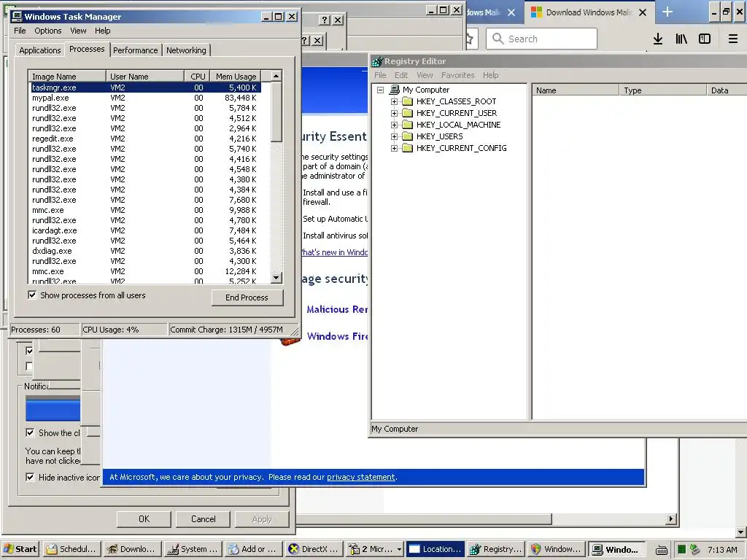Expand HKEY_CURRENT_USER tree node
The image size is (747, 560).
[394, 113]
